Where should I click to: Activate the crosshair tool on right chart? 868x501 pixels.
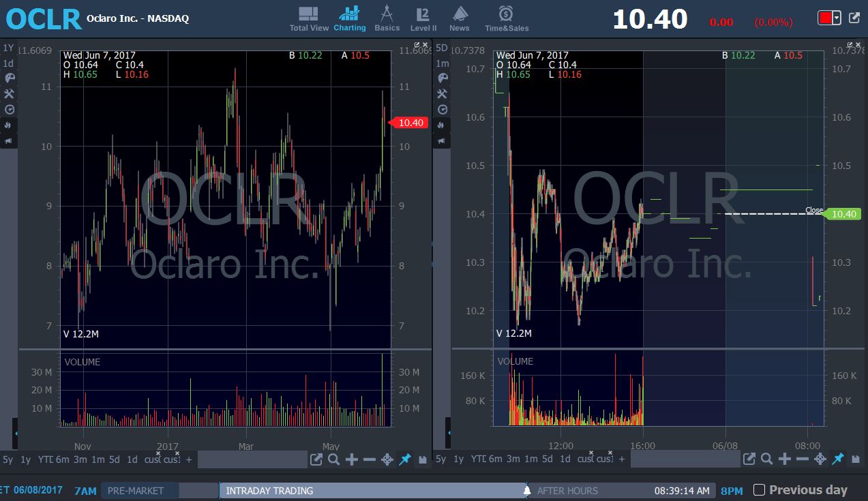pyautogui.click(x=820, y=459)
